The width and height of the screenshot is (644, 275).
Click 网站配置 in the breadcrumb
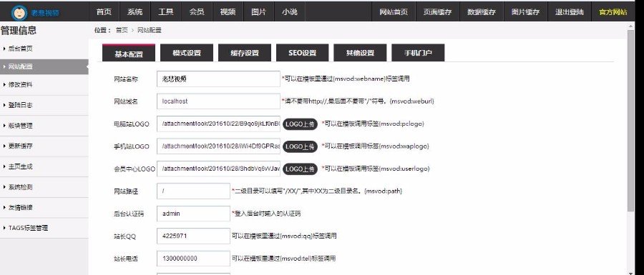149,30
